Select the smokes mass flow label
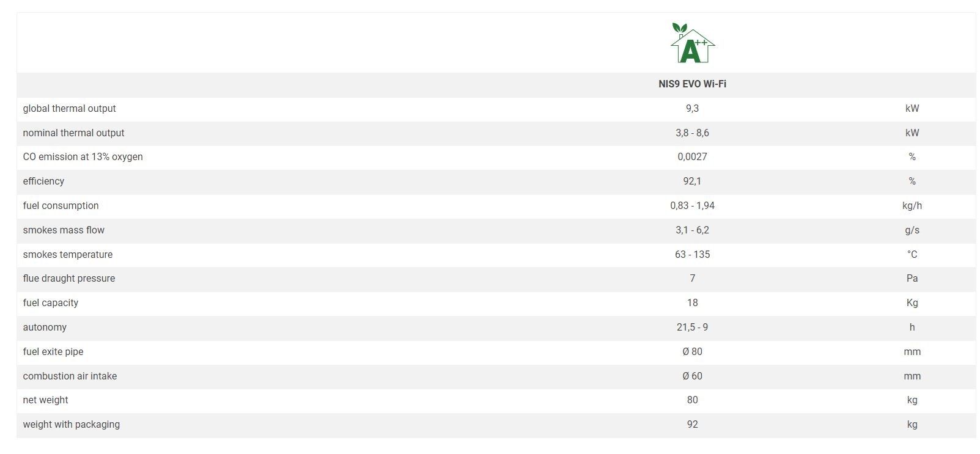The width and height of the screenshot is (980, 454). click(x=64, y=230)
